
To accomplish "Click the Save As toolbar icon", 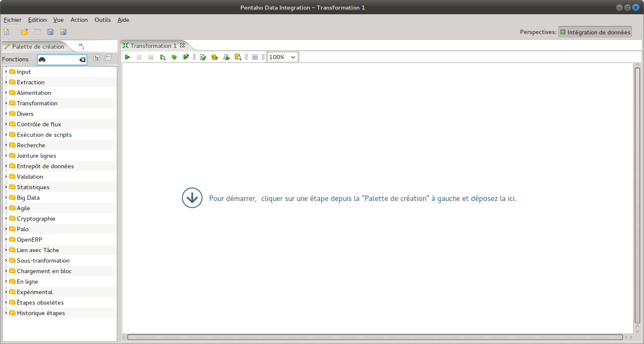I will tap(63, 32).
